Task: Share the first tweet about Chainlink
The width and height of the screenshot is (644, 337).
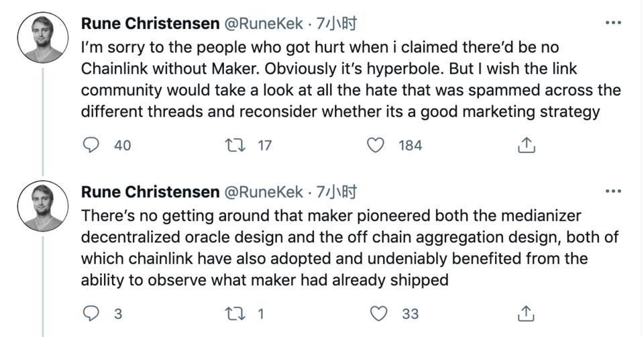Action: click(x=527, y=144)
